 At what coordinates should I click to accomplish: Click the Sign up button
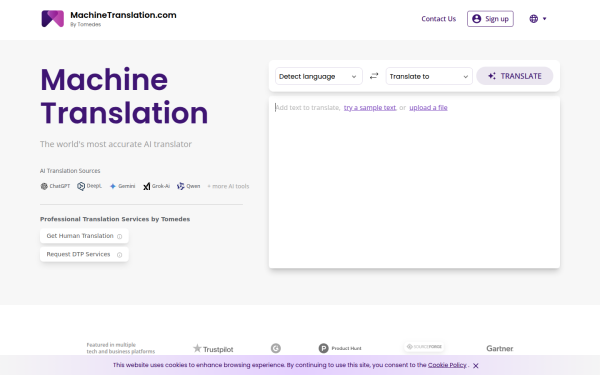tap(490, 19)
